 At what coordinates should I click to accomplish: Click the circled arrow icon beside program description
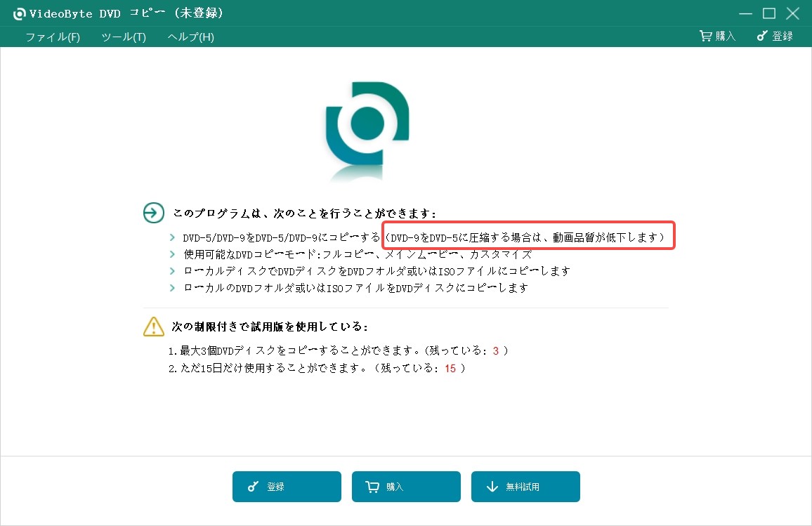pos(153,213)
